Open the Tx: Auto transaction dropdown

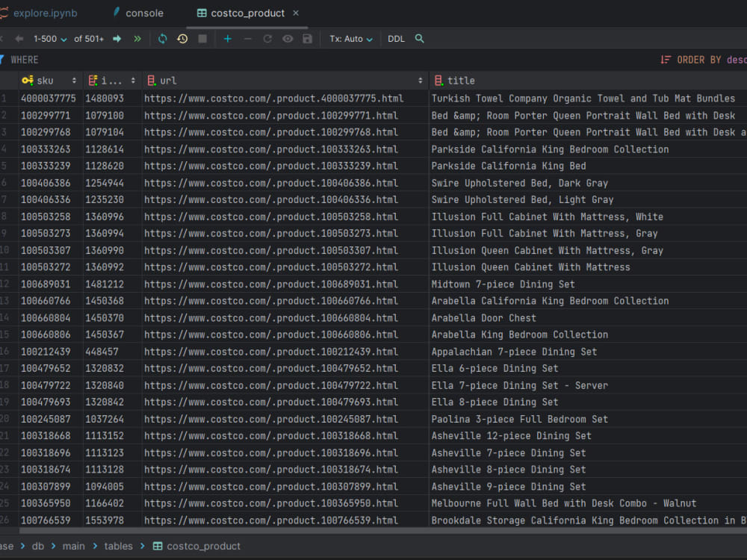(x=351, y=39)
